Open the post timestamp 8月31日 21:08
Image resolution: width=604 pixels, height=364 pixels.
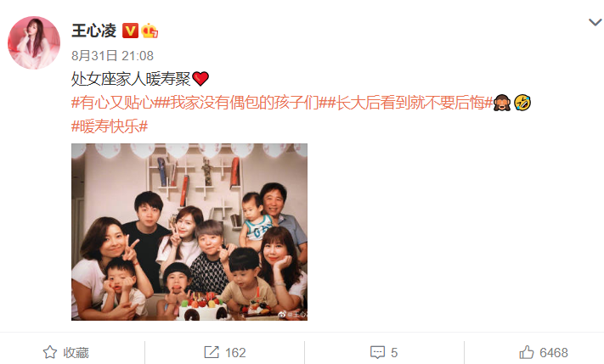112,56
